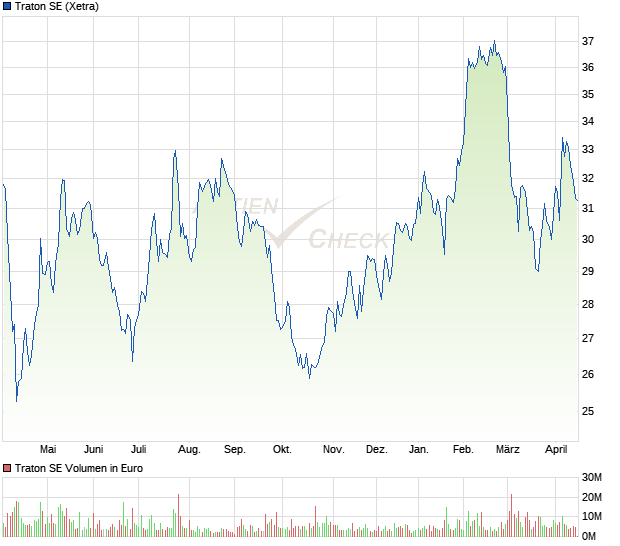
Task: Click the volume axis label 10M
Action: pos(592,516)
